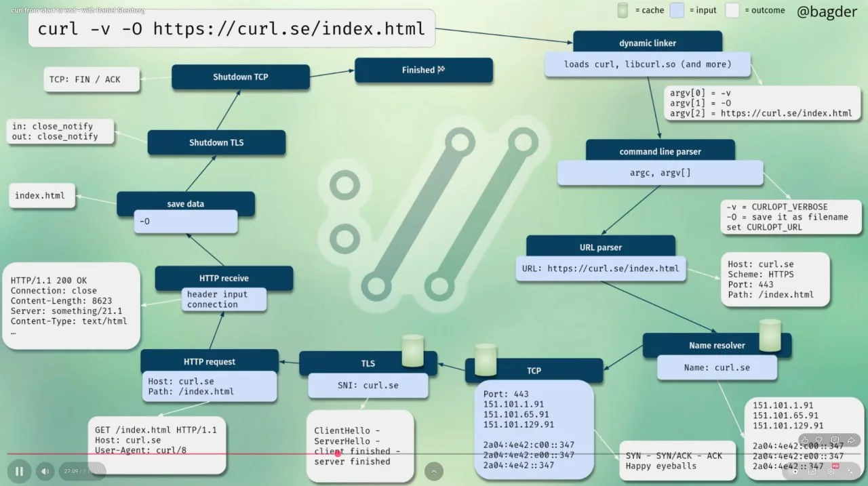Image resolution: width=868 pixels, height=486 pixels.
Task: Click the URL: https://curl.se/index.html input
Action: pyautogui.click(x=601, y=268)
